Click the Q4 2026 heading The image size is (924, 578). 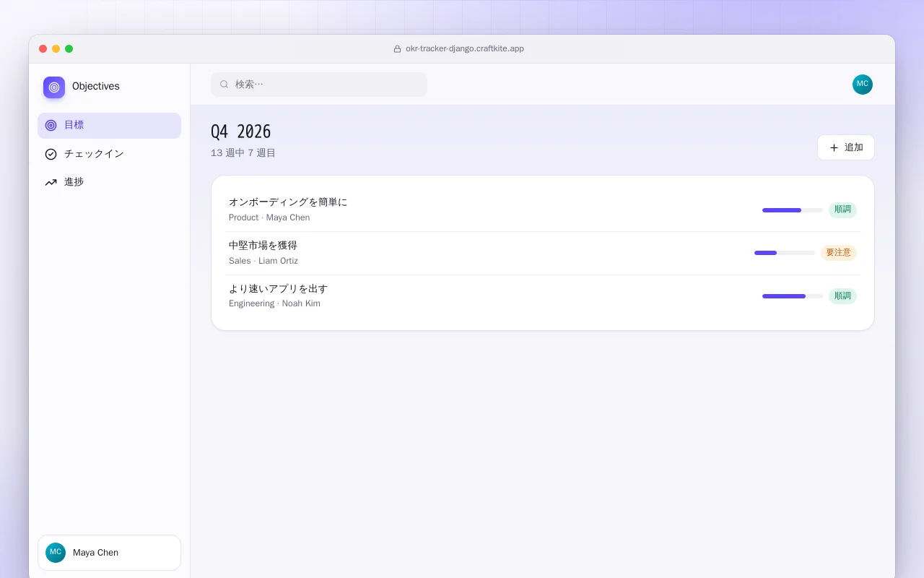241,131
